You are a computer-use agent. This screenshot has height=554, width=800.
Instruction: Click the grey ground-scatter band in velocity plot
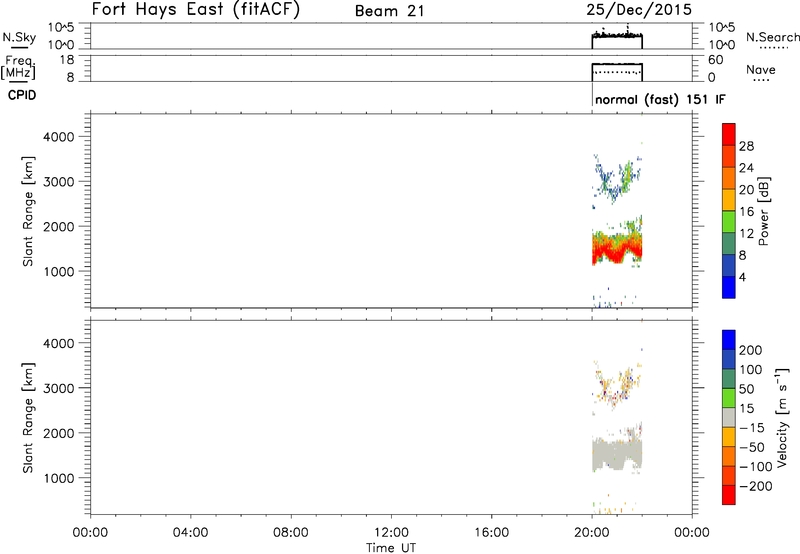click(617, 453)
